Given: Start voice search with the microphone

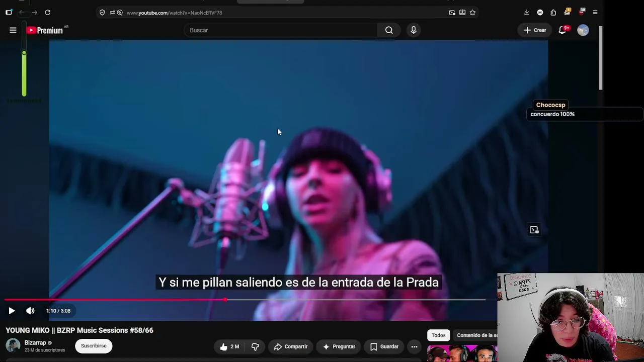Looking at the screenshot, I should coord(414,30).
